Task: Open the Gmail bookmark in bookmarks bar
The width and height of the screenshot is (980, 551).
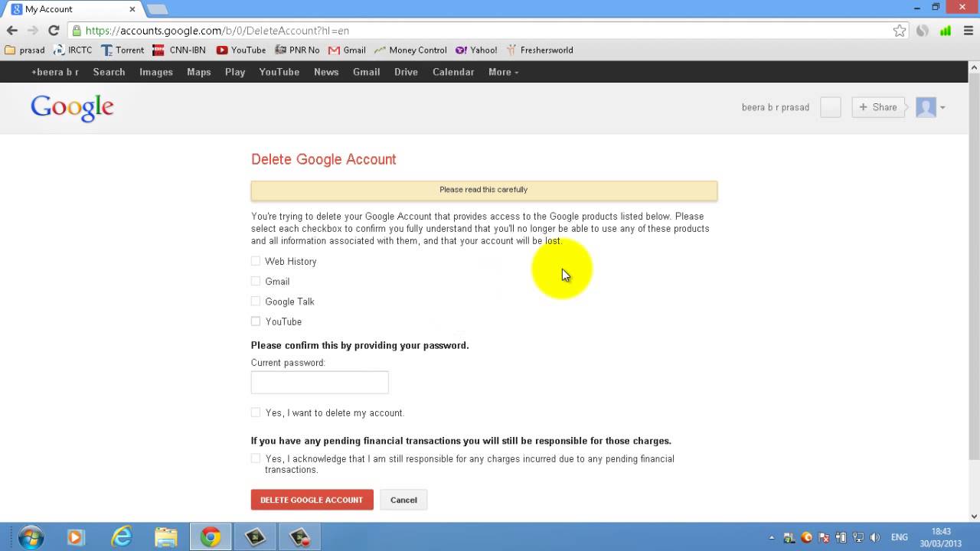Action: (x=347, y=51)
